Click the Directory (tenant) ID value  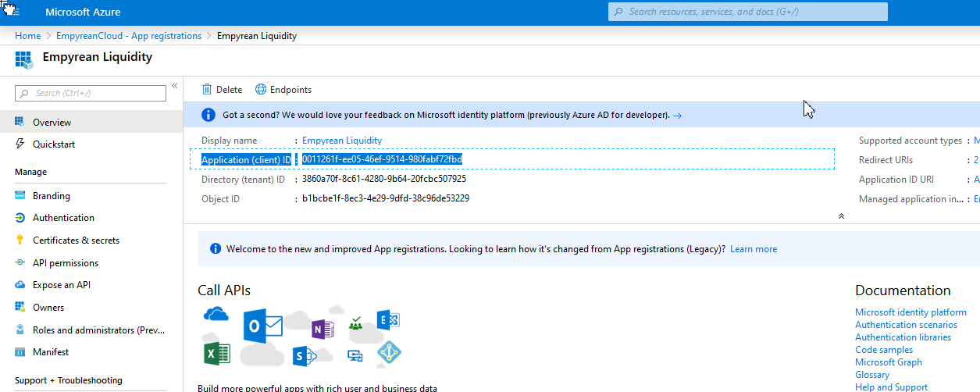[384, 179]
